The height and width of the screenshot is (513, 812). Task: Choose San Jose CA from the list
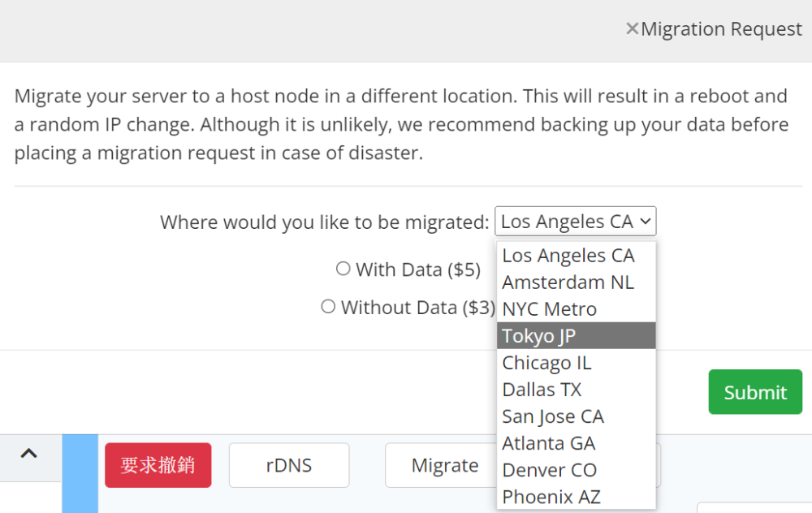pos(576,416)
